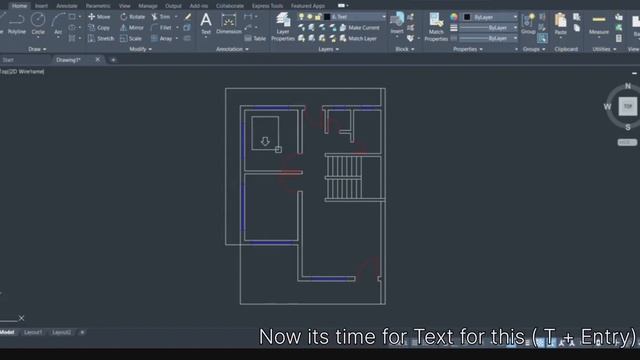This screenshot has width=640, height=360.
Task: Open Layer Properties manager
Action: 283,27
